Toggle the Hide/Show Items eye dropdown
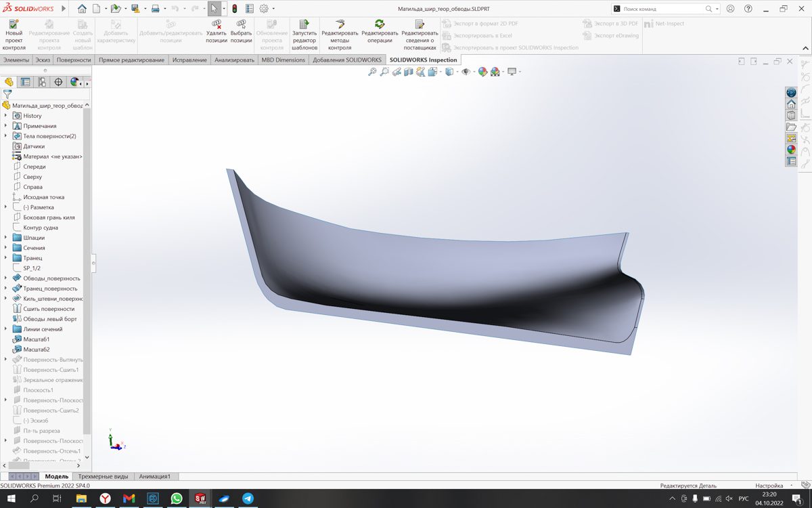This screenshot has height=508, width=812. pos(466,72)
